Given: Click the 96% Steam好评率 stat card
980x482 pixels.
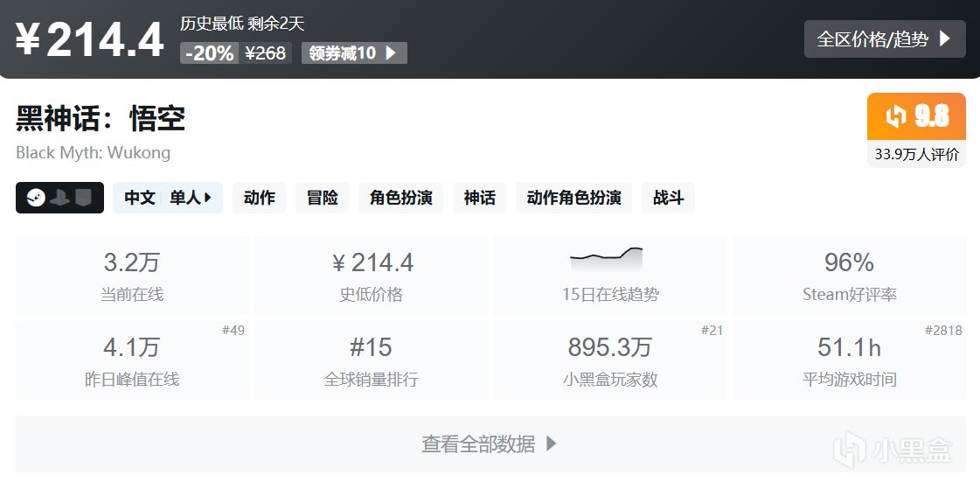Looking at the screenshot, I should tap(850, 276).
